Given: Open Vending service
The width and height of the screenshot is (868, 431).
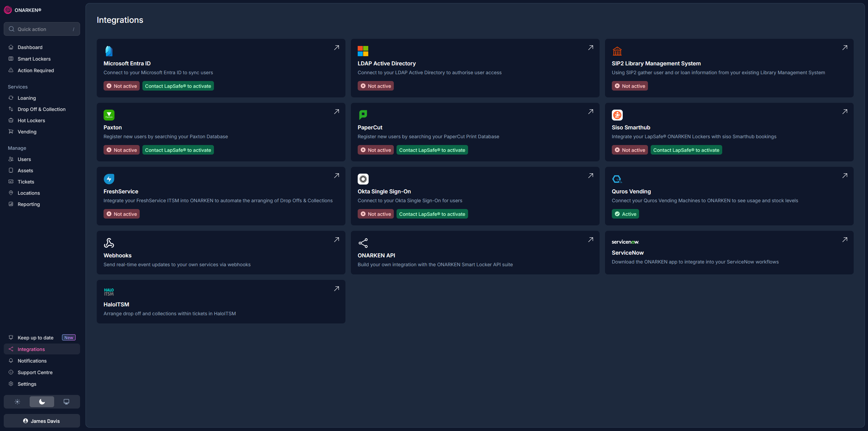Looking at the screenshot, I should pos(42,132).
